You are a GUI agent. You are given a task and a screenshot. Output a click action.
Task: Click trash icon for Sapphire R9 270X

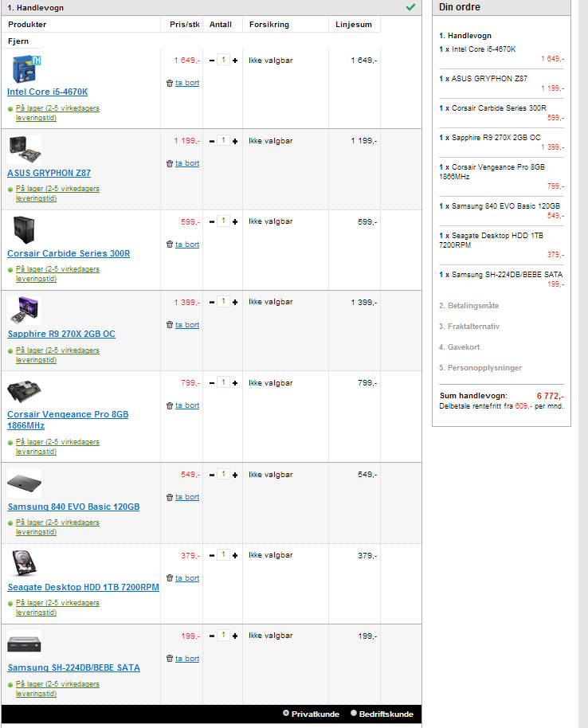(170, 324)
